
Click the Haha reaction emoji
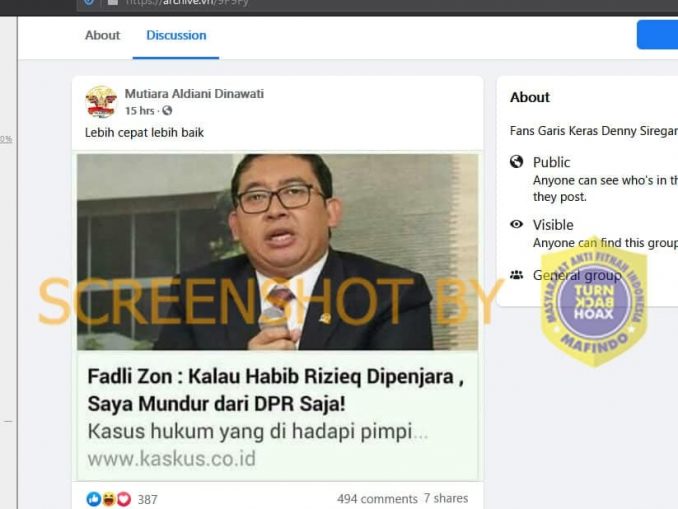click(x=109, y=499)
